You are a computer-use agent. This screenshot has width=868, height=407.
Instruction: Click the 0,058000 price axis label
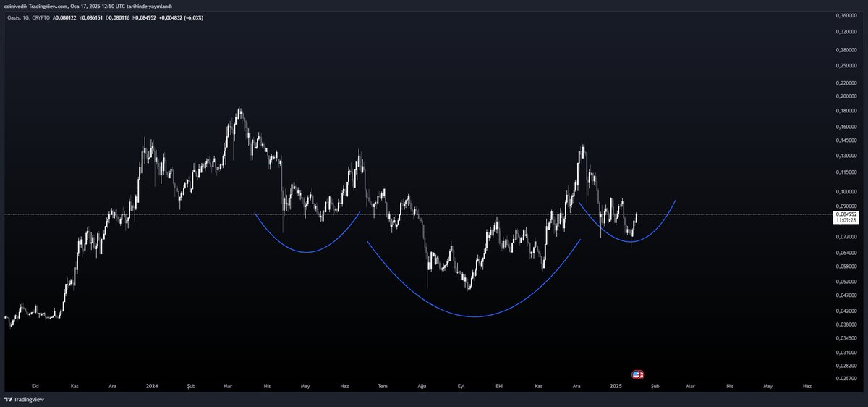(x=845, y=267)
